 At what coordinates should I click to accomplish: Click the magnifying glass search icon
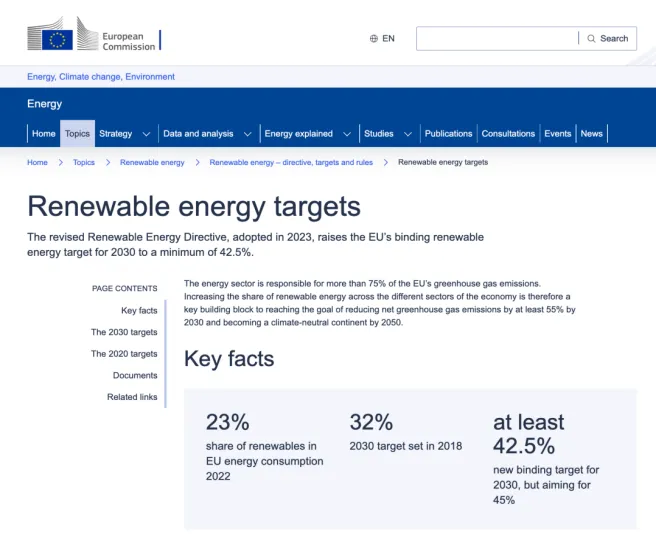[591, 39]
